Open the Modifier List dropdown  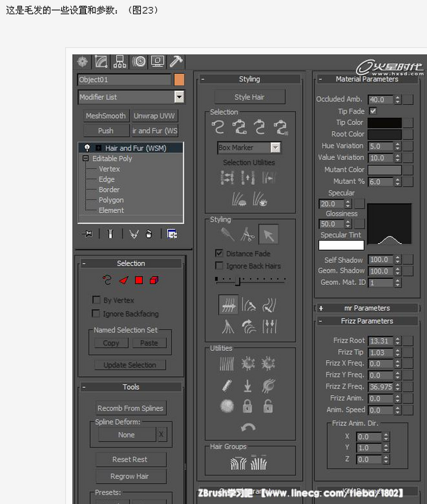pyautogui.click(x=179, y=97)
